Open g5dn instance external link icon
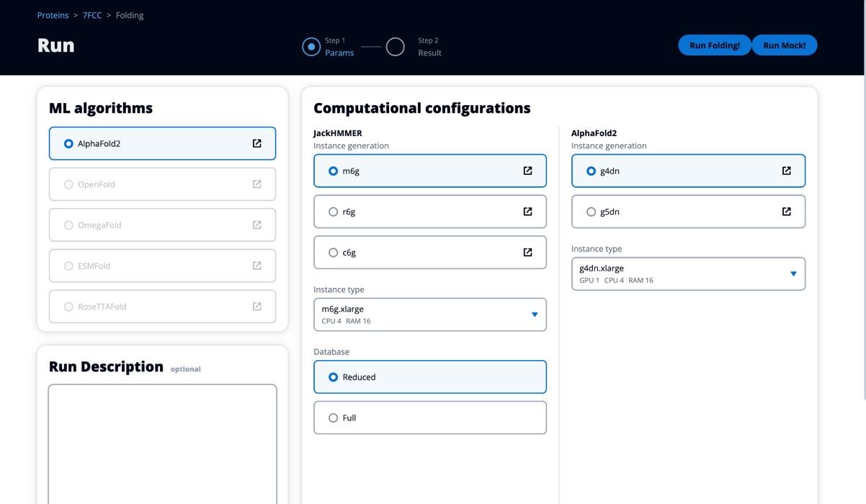 coord(786,212)
